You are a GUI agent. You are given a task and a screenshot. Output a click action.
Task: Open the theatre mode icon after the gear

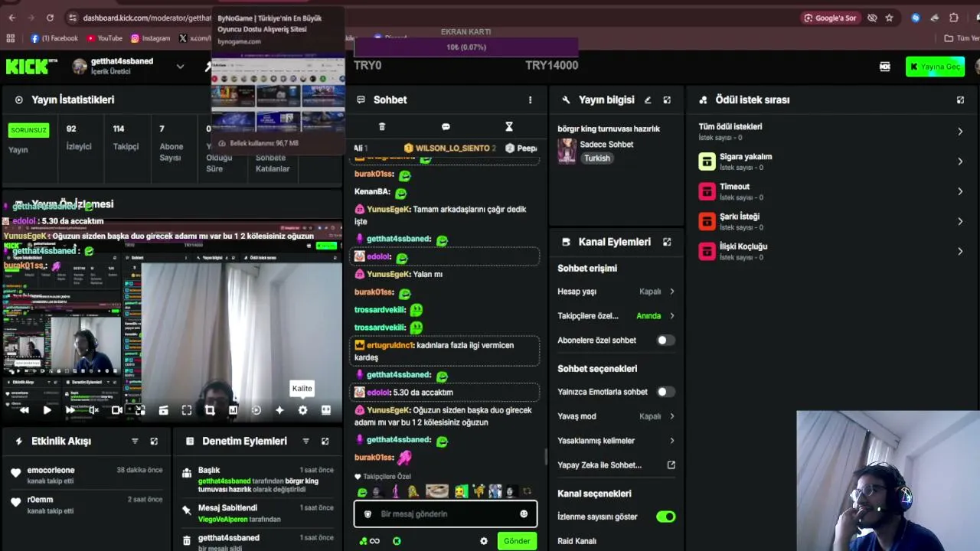(x=326, y=410)
